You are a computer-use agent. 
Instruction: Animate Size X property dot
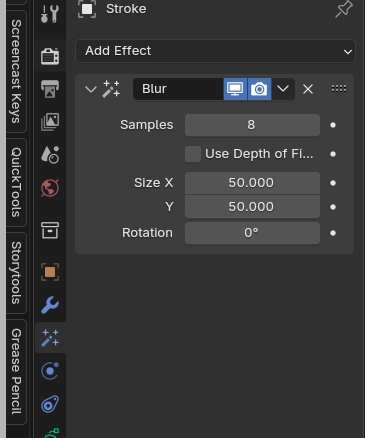coord(333,183)
